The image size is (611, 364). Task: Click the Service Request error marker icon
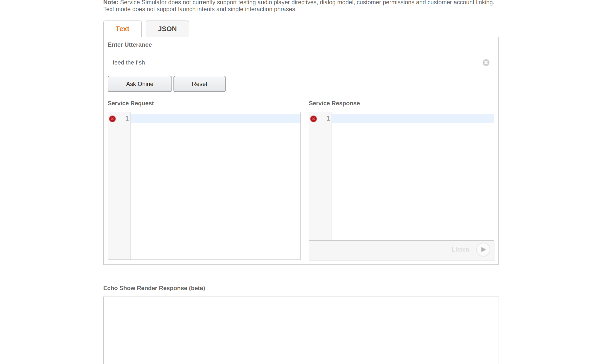(112, 119)
